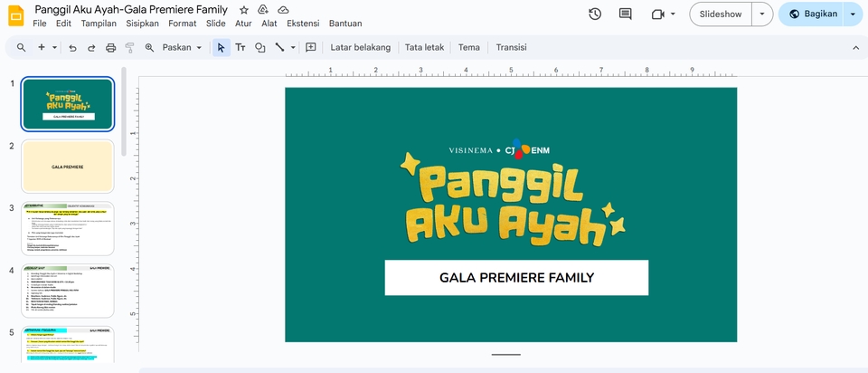
Task: Click the print icon in toolbar
Action: pos(110,47)
